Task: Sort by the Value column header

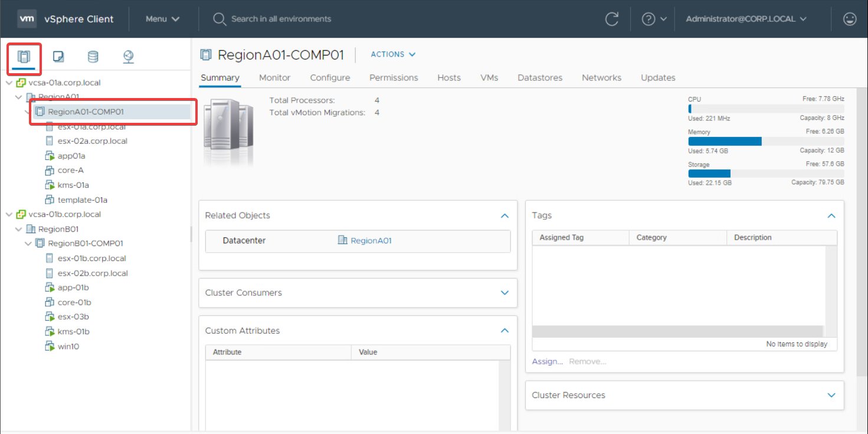Action: coord(431,353)
